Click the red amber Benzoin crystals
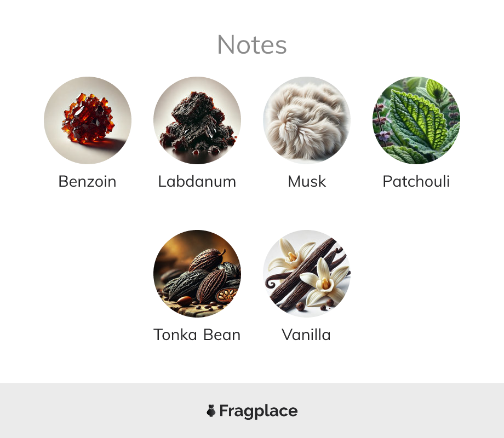Viewport: 504px width, 438px height. coord(88,118)
